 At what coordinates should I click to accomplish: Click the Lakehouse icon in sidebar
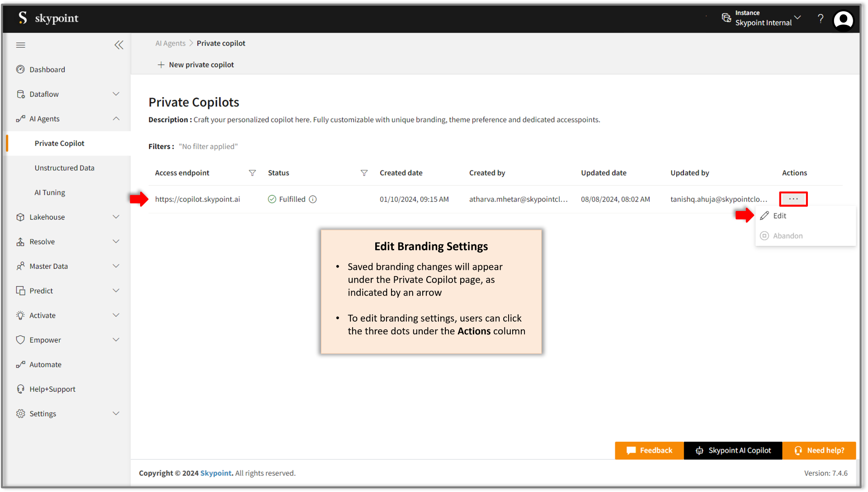[x=20, y=216]
